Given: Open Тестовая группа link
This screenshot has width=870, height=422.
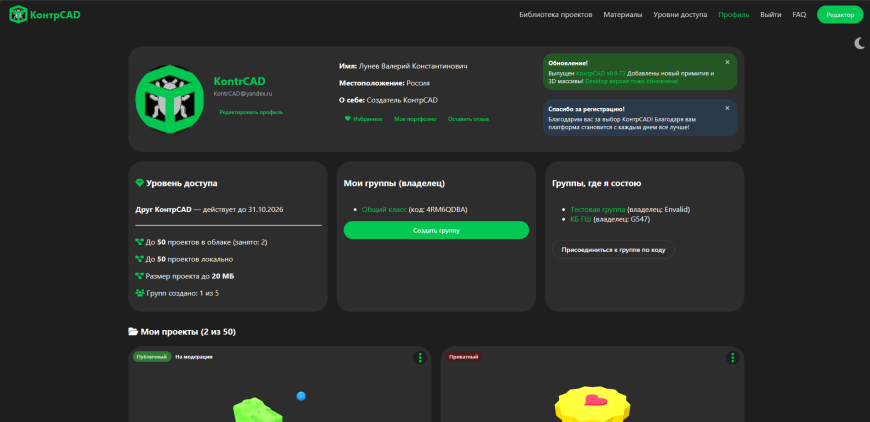Looking at the screenshot, I should (598, 210).
